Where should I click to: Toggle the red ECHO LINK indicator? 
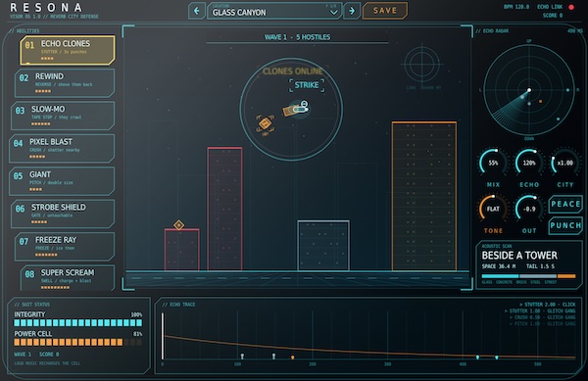click(571, 7)
